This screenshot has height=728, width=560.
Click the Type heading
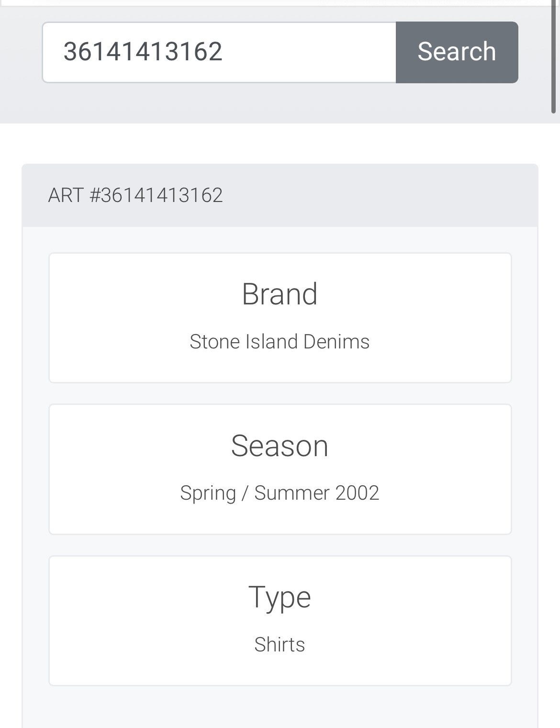click(x=280, y=598)
